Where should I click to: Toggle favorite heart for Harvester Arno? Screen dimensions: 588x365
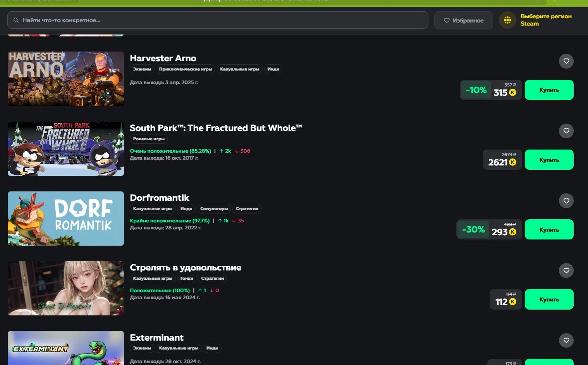click(566, 61)
